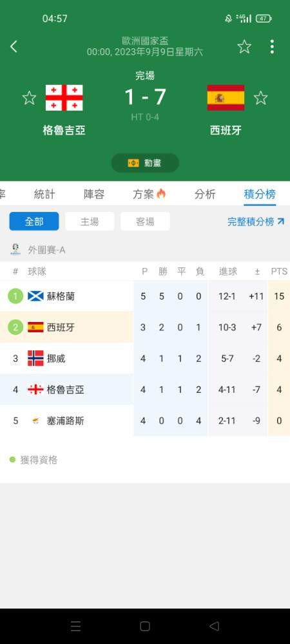Switch to the 陣容 tab

pyautogui.click(x=94, y=194)
